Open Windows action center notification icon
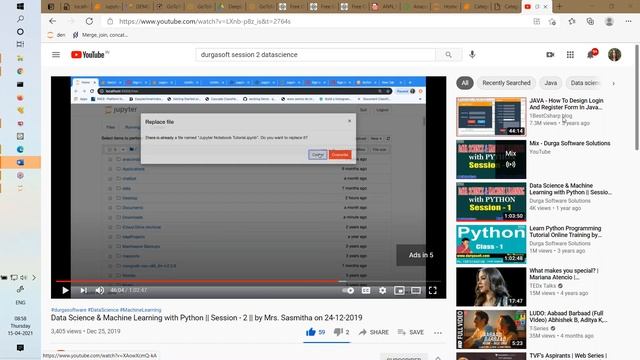This screenshot has height=360, width=640. (20, 348)
